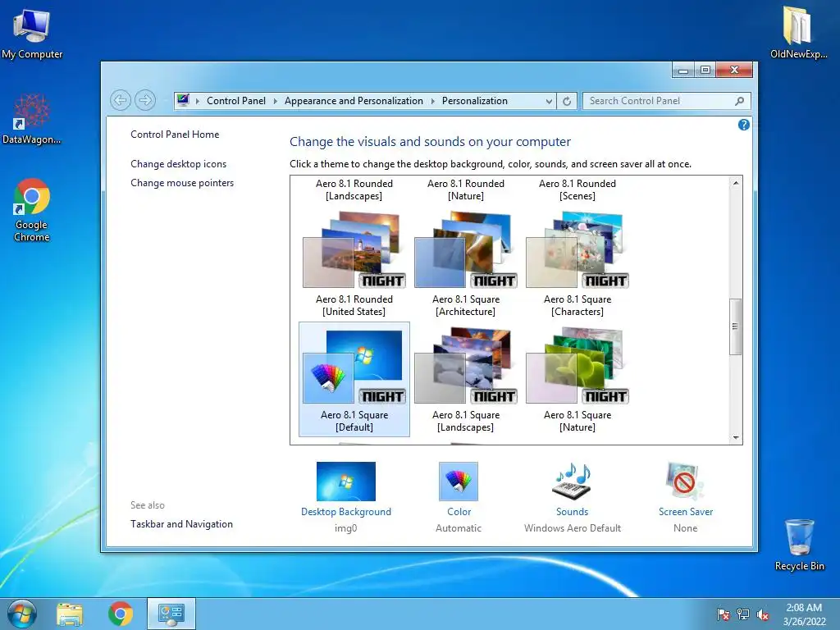Viewport: 840px width, 630px height.
Task: Click Control Panel in the breadcrumb
Action: pyautogui.click(x=236, y=101)
